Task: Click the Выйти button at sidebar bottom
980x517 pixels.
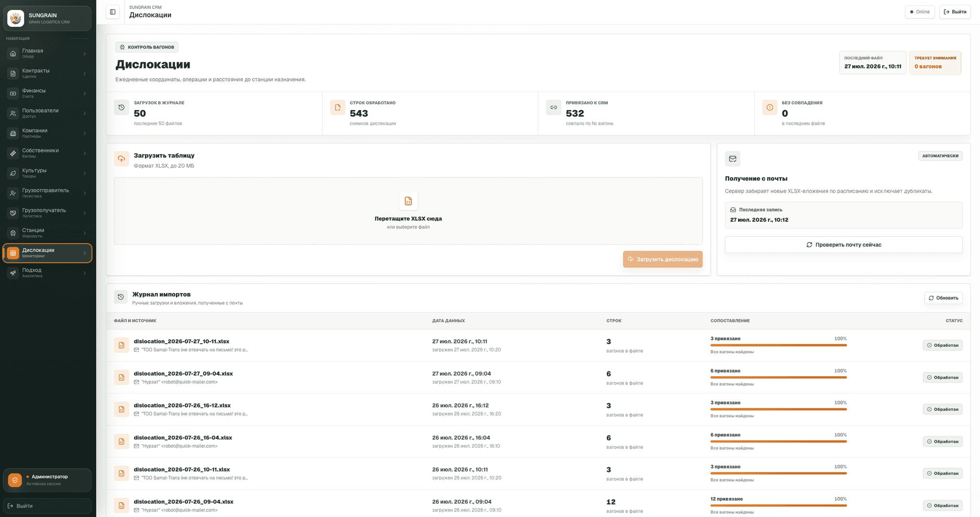Action: coord(47,506)
